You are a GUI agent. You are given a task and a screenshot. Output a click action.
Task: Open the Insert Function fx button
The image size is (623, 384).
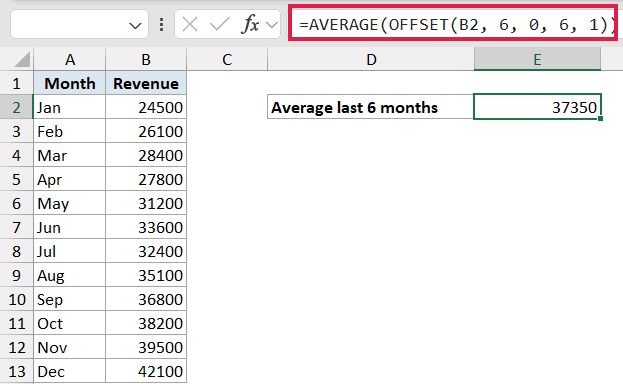(250, 25)
